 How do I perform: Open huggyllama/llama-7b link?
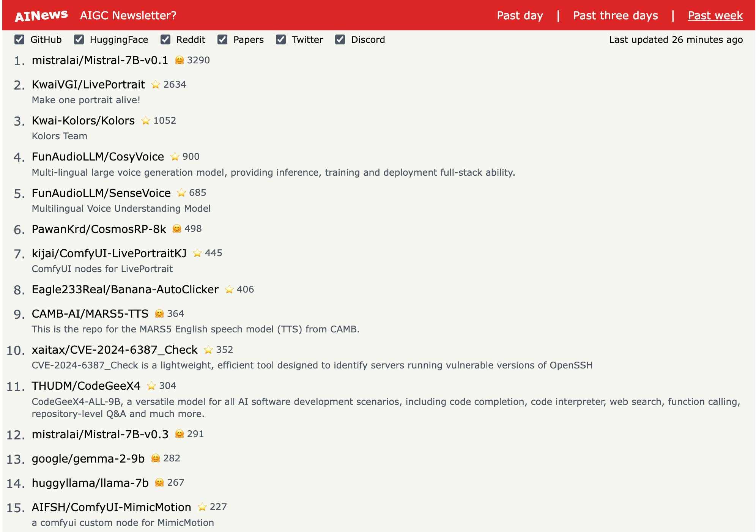click(x=90, y=483)
